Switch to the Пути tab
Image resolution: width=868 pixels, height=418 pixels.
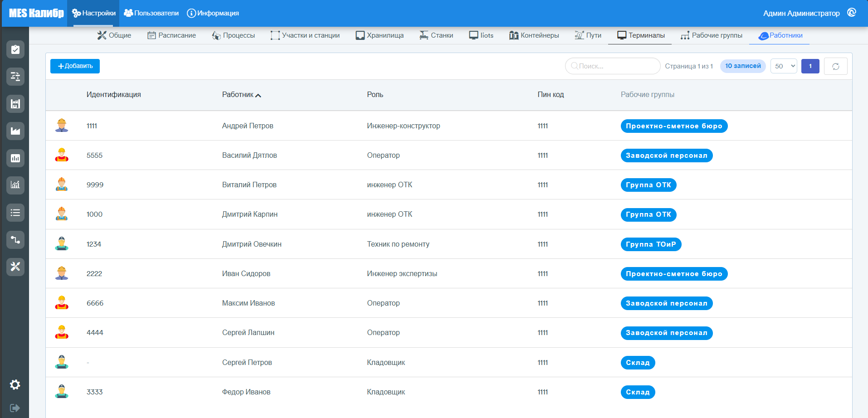[588, 35]
